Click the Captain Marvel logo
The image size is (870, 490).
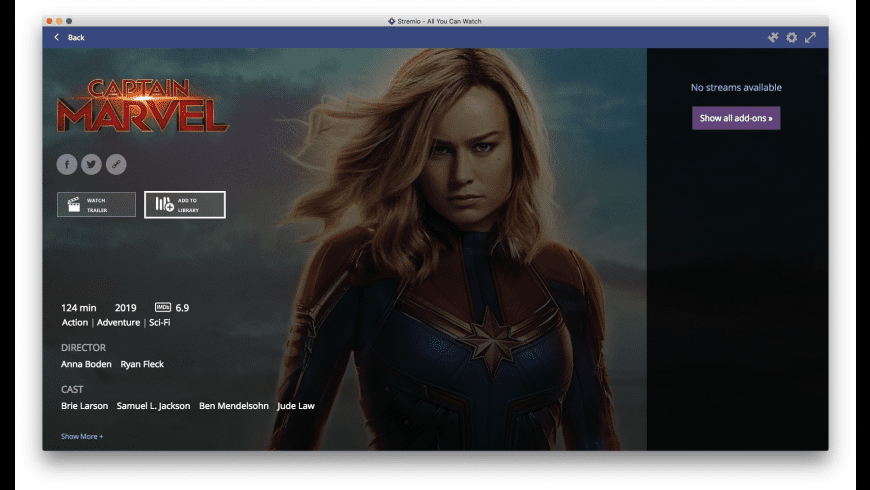(143, 105)
